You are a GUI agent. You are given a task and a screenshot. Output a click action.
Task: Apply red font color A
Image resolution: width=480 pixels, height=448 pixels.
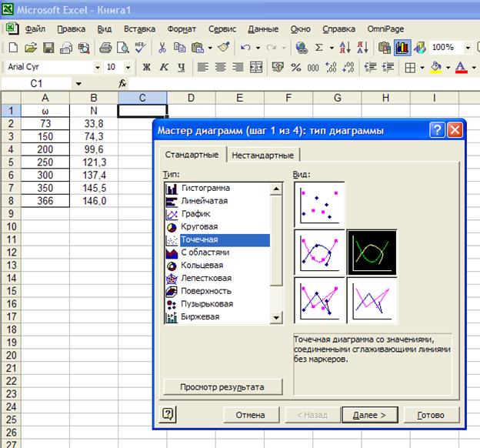[x=462, y=67]
